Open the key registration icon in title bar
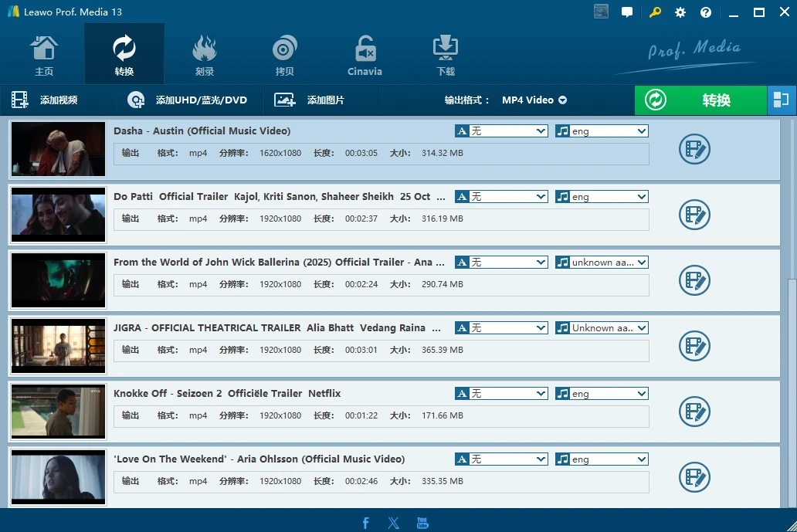 [x=655, y=12]
